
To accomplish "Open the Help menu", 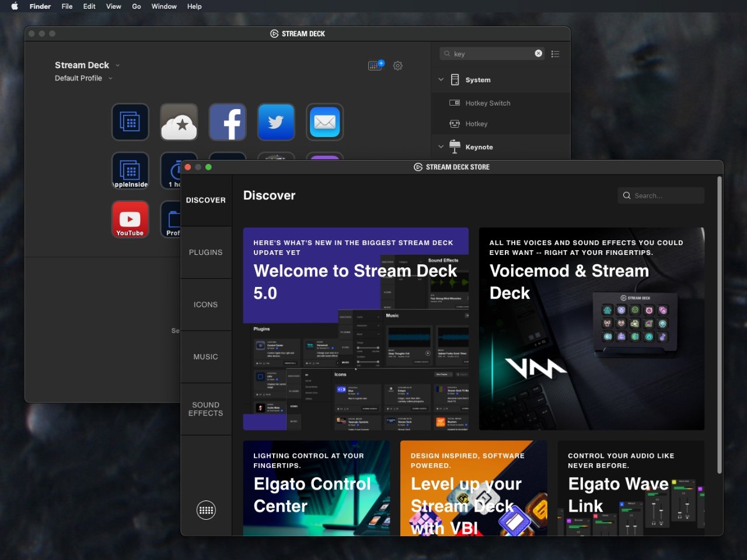I will coord(194,6).
